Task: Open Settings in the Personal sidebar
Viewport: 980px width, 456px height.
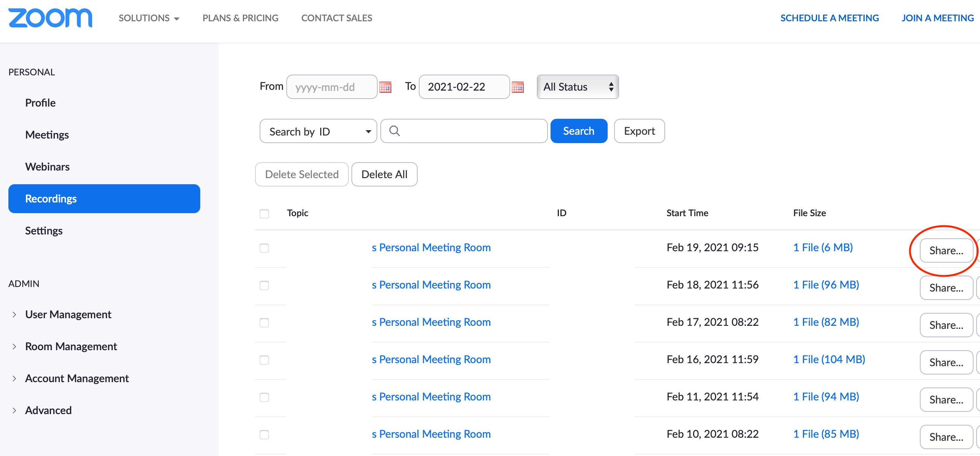Action: click(x=44, y=231)
